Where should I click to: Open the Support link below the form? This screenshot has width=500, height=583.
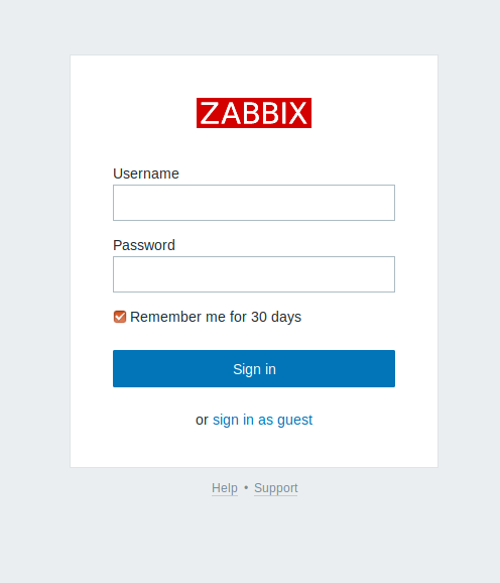coord(276,488)
